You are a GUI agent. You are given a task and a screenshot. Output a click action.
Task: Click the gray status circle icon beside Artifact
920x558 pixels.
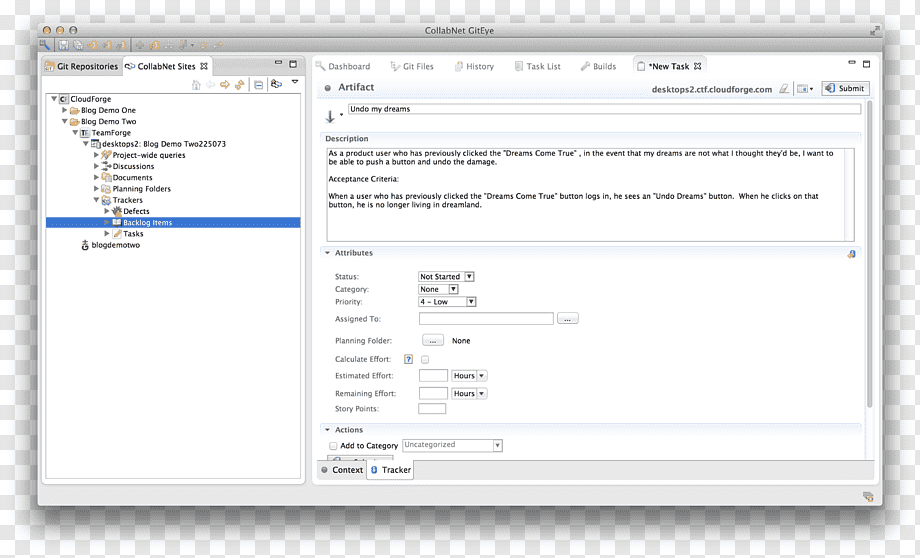(x=327, y=88)
